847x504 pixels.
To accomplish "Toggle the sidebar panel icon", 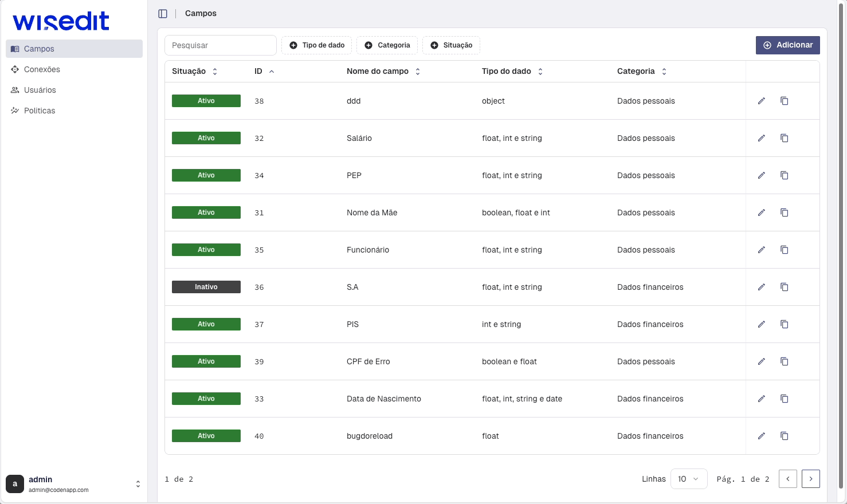I will [x=163, y=13].
